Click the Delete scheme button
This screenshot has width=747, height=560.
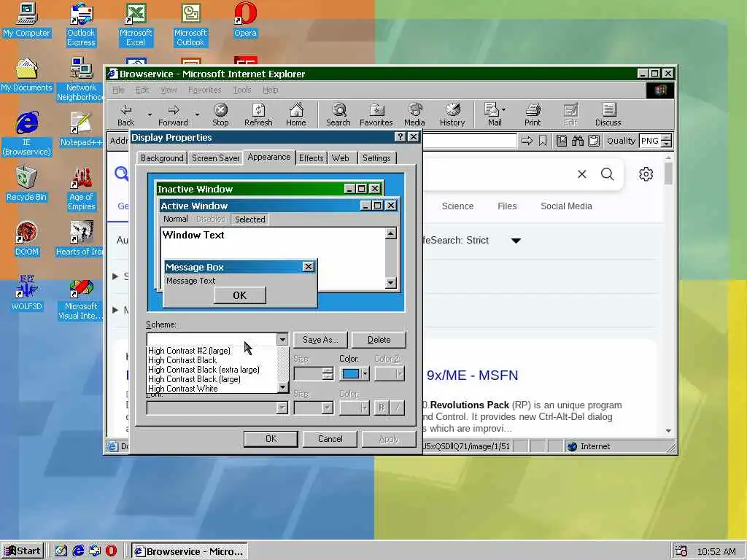pos(379,340)
